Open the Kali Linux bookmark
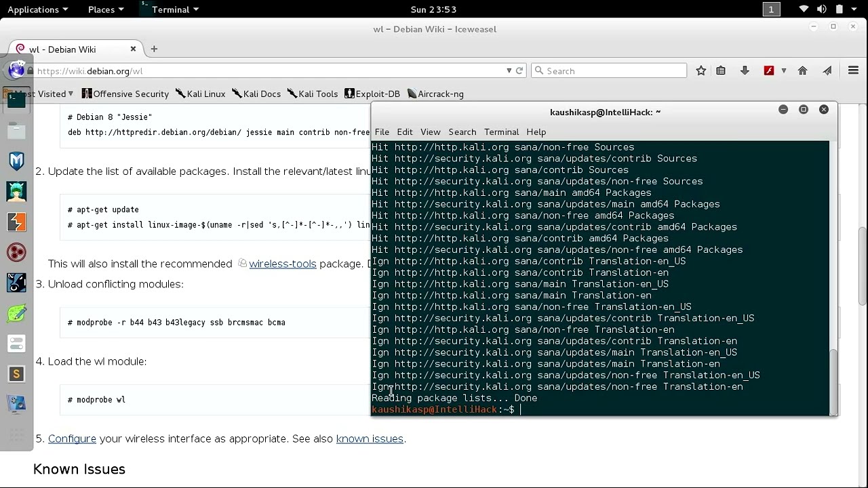The width and height of the screenshot is (868, 488). 200,94
